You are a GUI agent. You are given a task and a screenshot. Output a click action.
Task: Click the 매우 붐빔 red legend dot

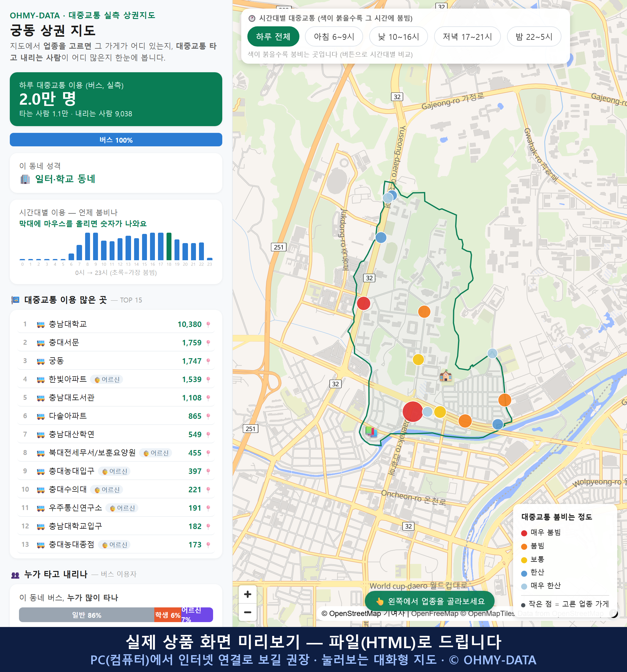[x=524, y=533]
